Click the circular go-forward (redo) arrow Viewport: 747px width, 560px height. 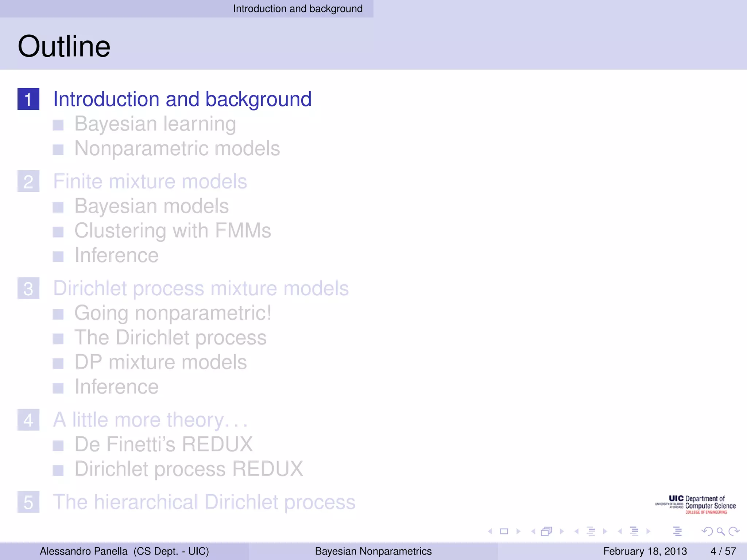pyautogui.click(x=734, y=531)
